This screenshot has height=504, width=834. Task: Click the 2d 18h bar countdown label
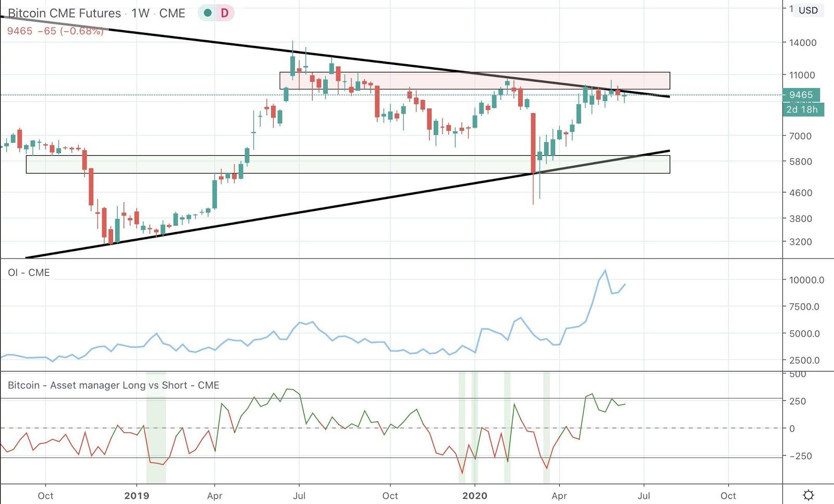(x=802, y=109)
